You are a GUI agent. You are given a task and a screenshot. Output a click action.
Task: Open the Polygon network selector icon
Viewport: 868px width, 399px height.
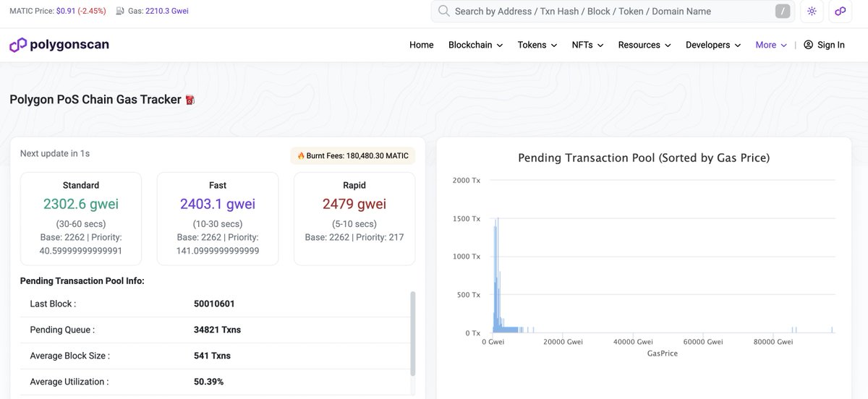[840, 12]
